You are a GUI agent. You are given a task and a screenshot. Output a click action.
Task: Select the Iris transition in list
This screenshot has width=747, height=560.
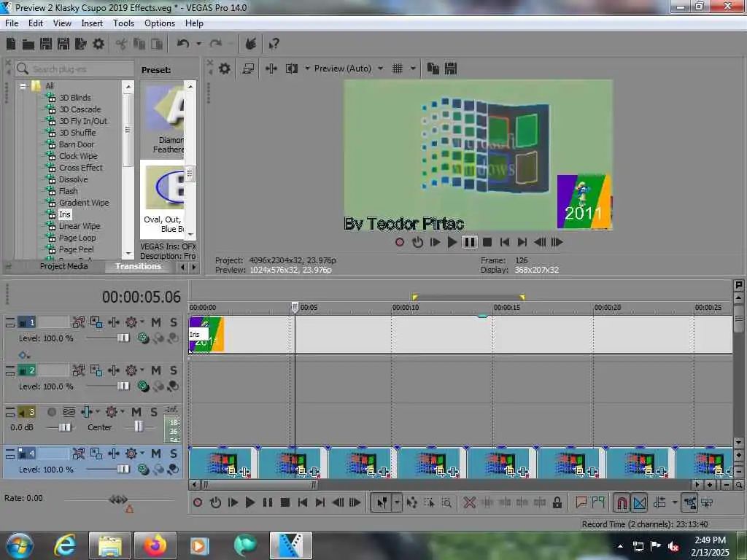(x=65, y=214)
